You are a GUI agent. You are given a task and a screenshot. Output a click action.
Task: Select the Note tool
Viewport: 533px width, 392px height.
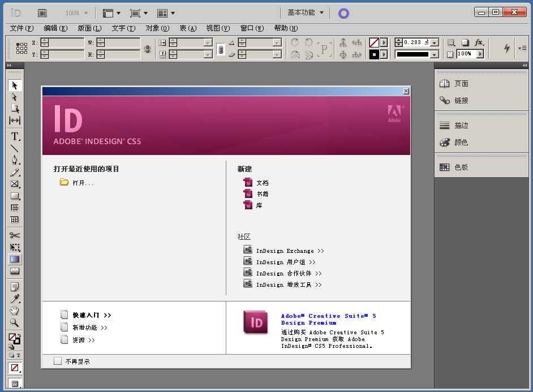[x=15, y=287]
